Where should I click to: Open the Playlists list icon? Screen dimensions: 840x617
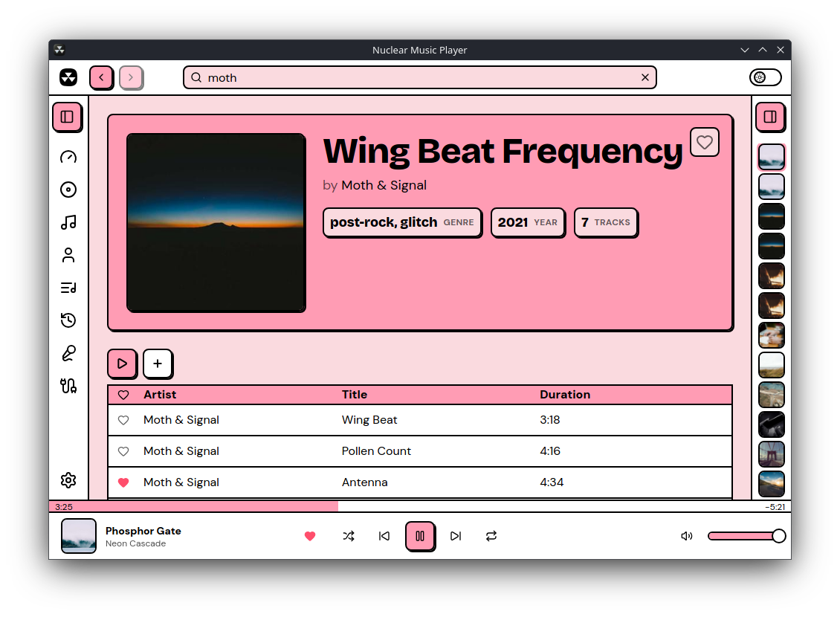68,288
